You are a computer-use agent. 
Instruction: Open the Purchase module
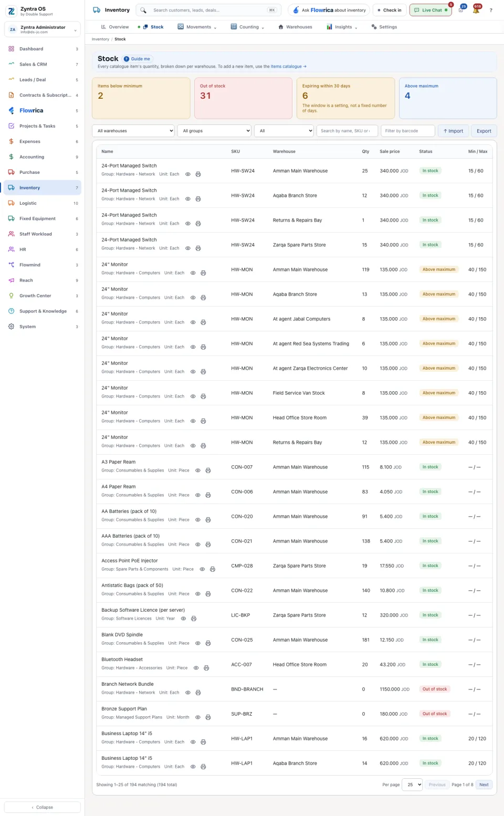click(x=43, y=172)
